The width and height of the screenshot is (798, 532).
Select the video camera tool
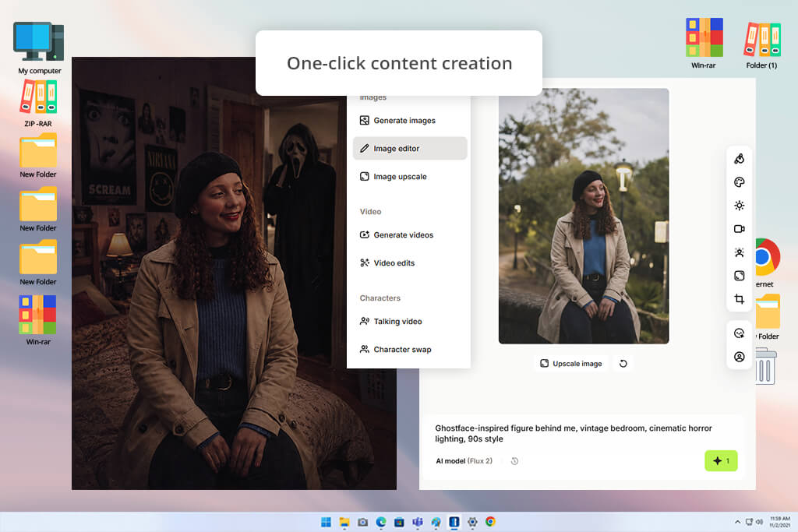coord(739,229)
